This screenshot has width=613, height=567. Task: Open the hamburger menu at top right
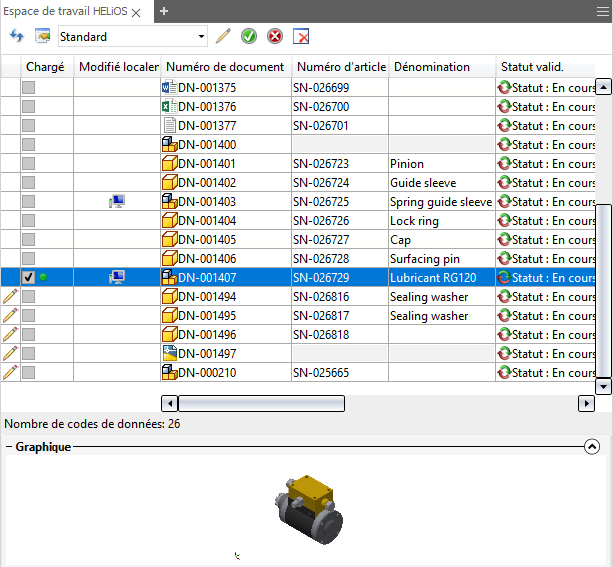pos(603,12)
